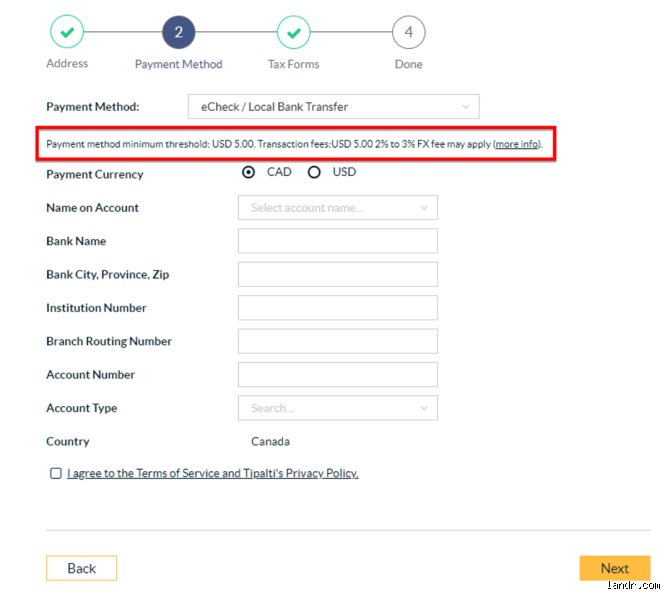Open the Account Type dropdown

tap(338, 408)
